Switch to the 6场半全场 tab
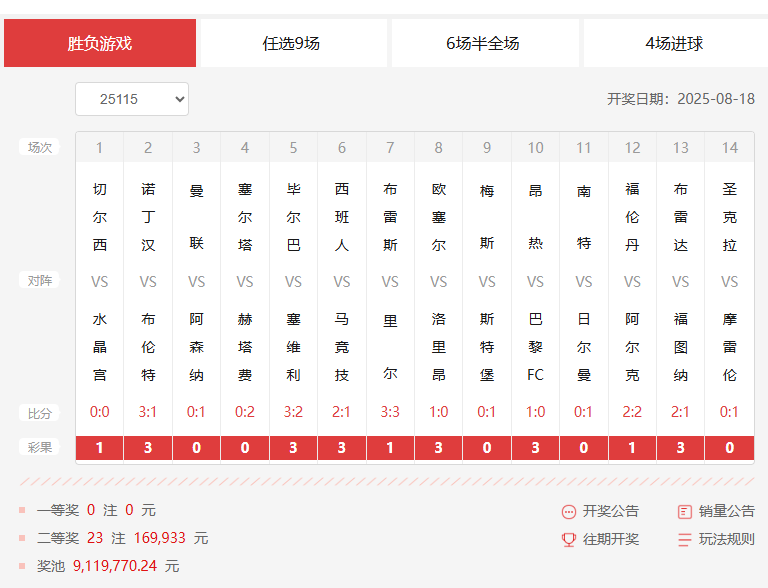 pos(483,44)
